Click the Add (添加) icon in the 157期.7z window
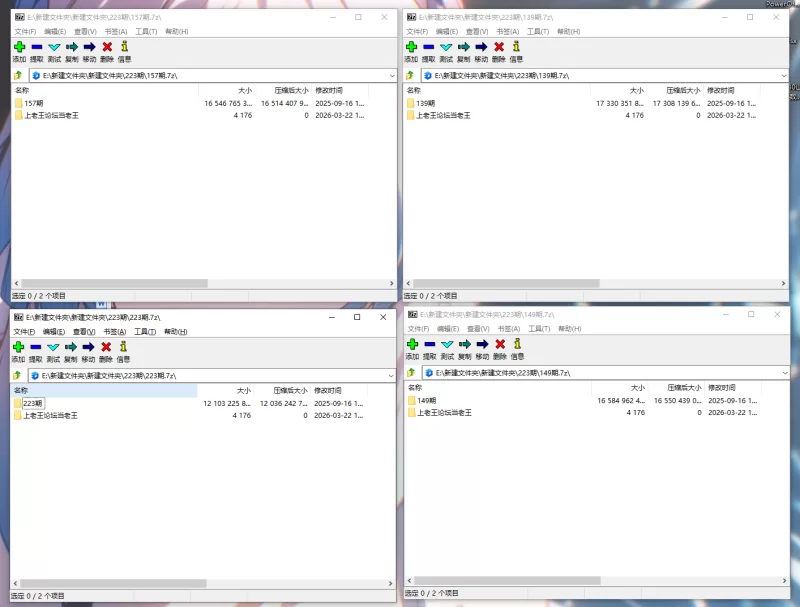The height and width of the screenshot is (607, 800). click(19, 47)
